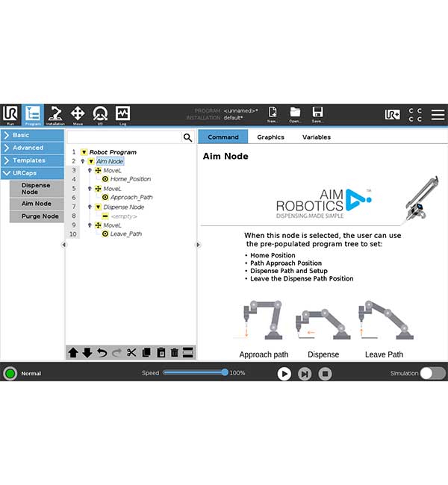Toggle the Simulation switch
This screenshot has width=448, height=485.
(x=432, y=373)
